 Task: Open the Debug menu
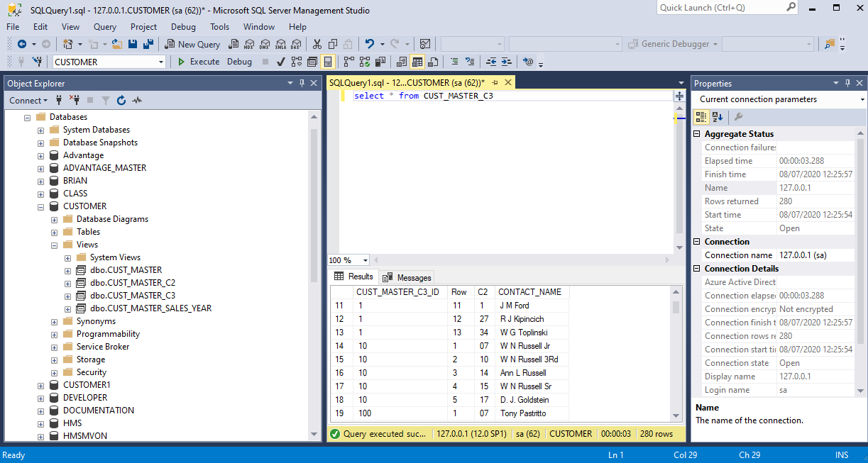183,27
